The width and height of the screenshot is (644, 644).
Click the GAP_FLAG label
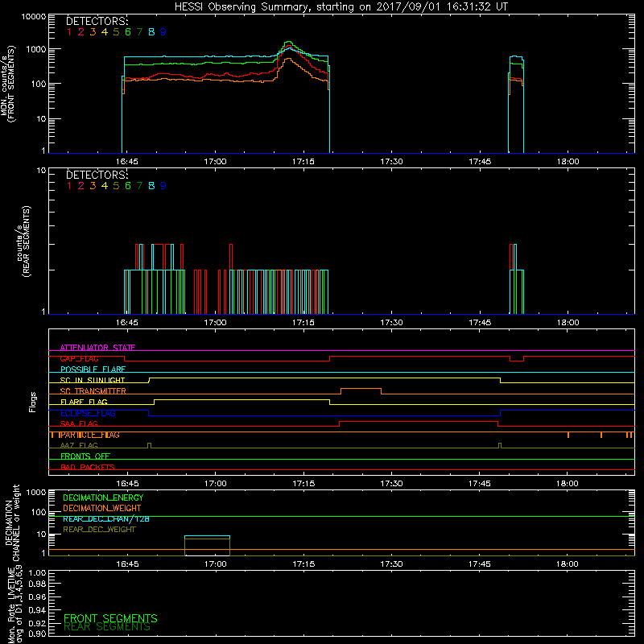[x=79, y=358]
